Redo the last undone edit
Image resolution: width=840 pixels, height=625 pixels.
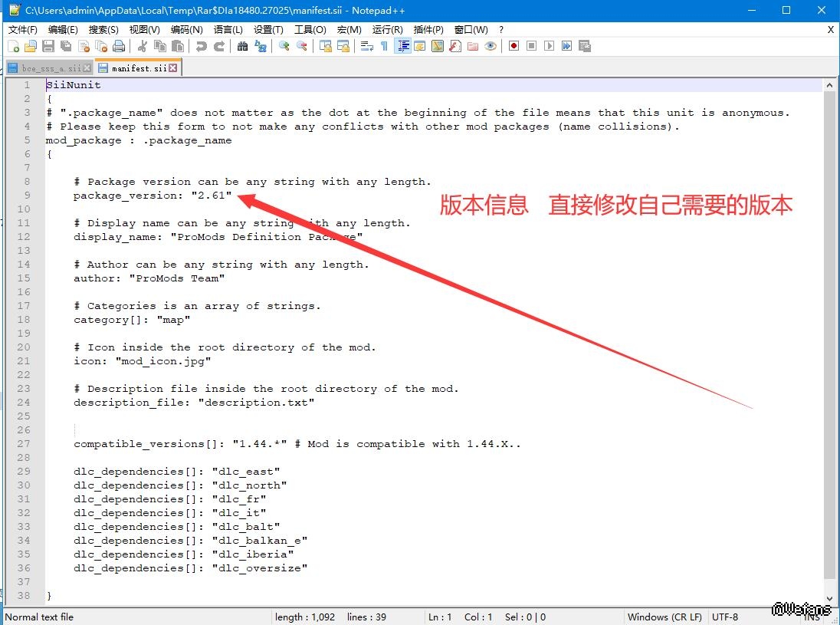pyautogui.click(x=218, y=46)
